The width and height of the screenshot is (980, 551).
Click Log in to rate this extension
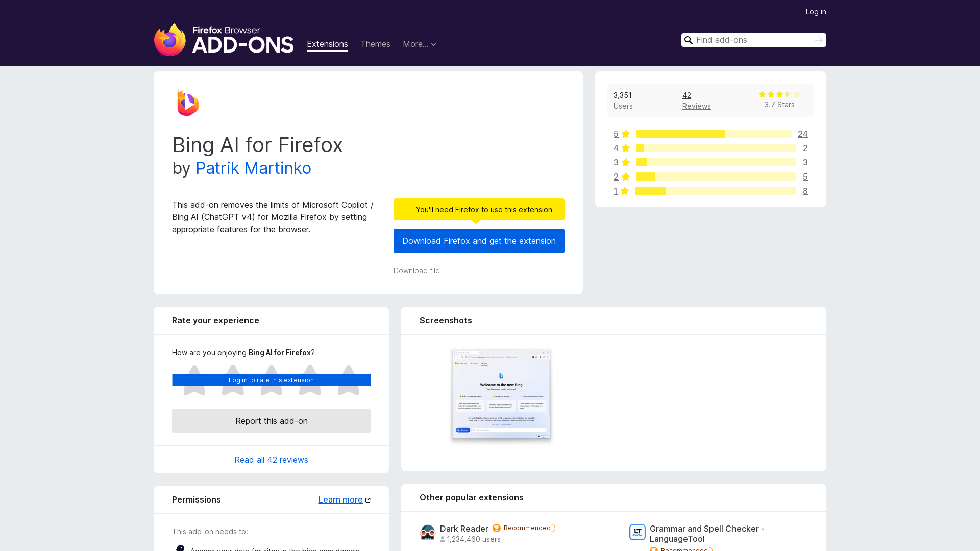(x=271, y=380)
